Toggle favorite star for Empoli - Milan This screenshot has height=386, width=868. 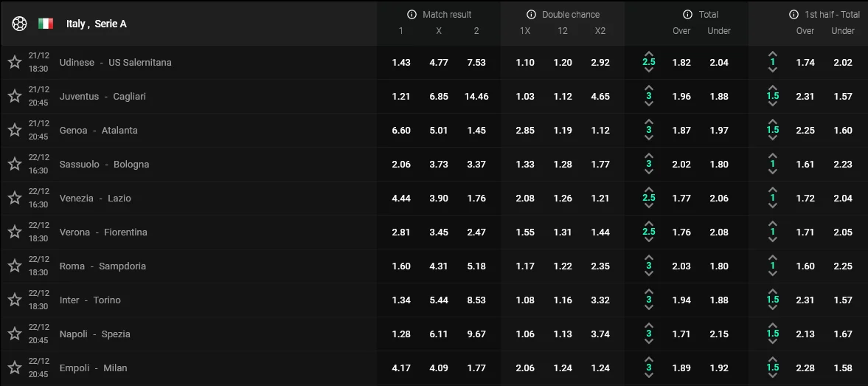pyautogui.click(x=14, y=368)
